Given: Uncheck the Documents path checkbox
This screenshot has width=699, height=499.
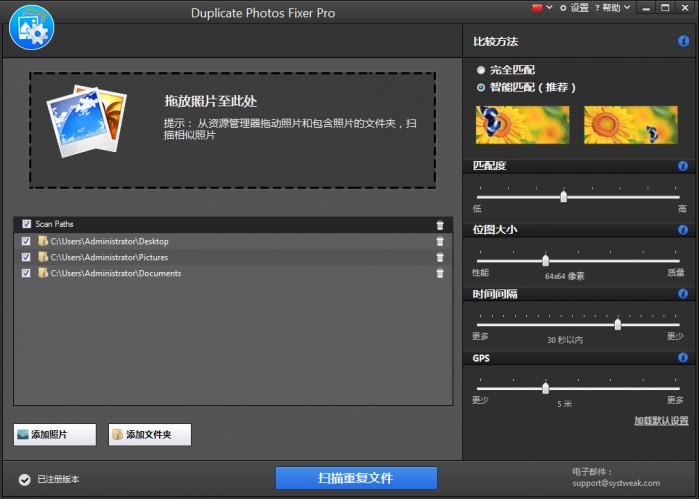Looking at the screenshot, I should point(26,273).
